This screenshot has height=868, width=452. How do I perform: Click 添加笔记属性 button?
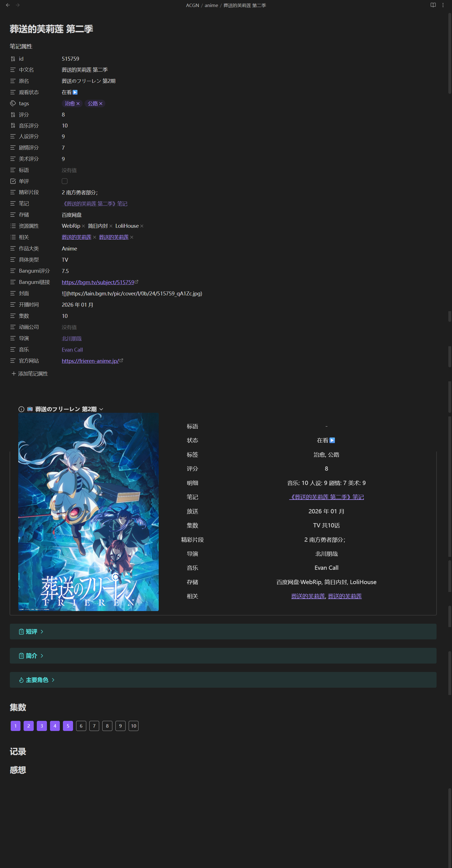click(x=30, y=374)
